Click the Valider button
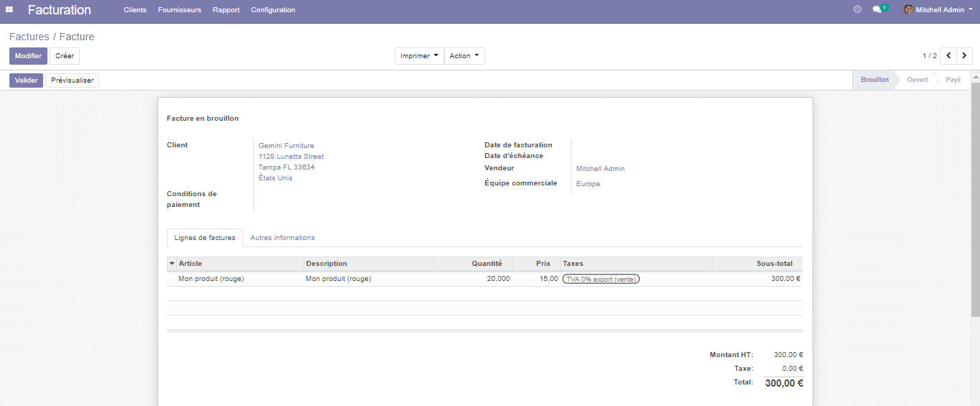The width and height of the screenshot is (980, 406). coord(26,80)
